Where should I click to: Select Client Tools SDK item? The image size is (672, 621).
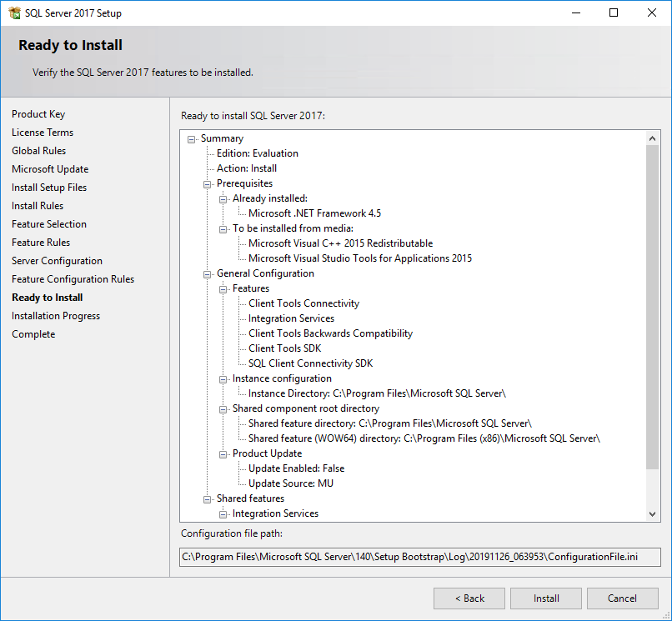click(284, 348)
